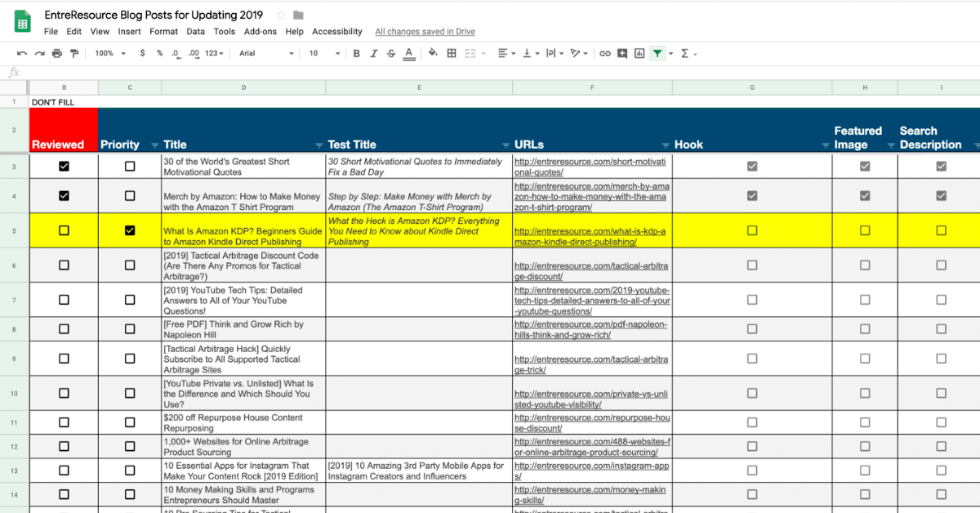The image size is (980, 513).
Task: Uncheck Priority on the Amazon KDP row
Action: 129,230
